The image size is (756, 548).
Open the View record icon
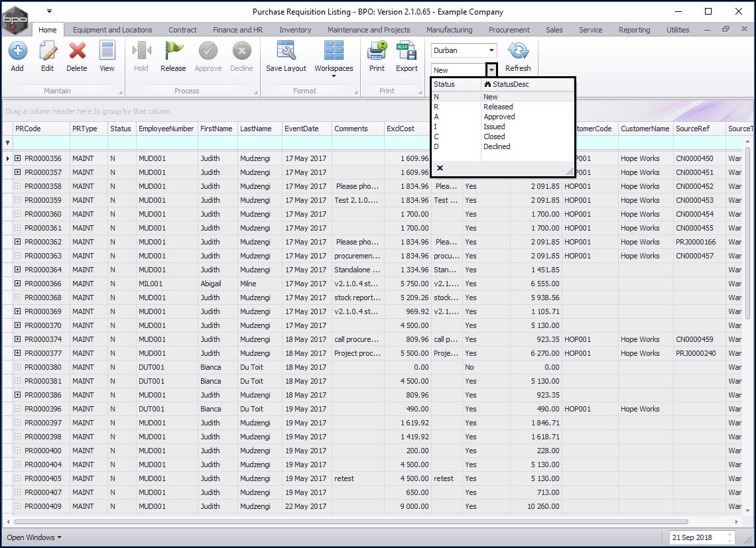coord(107,56)
